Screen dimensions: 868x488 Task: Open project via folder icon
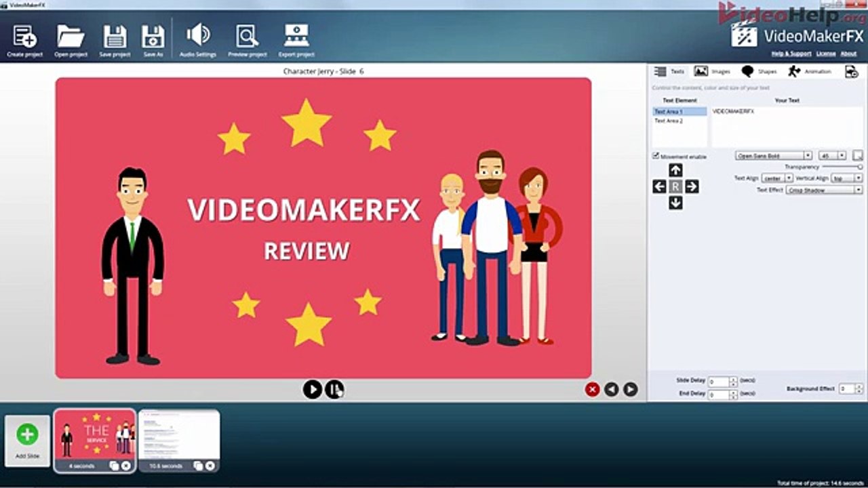tap(71, 36)
